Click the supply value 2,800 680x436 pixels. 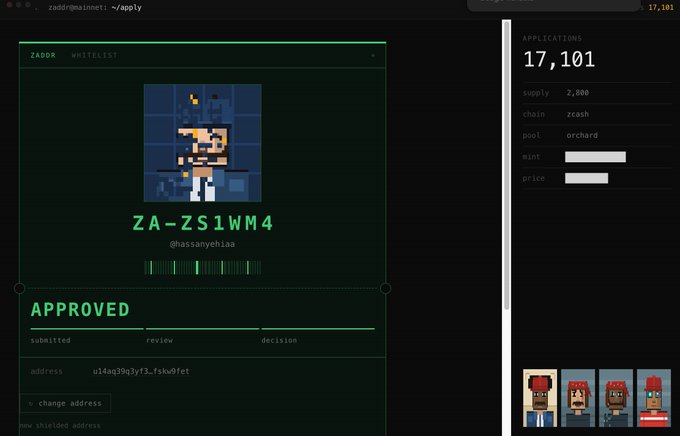(577, 93)
